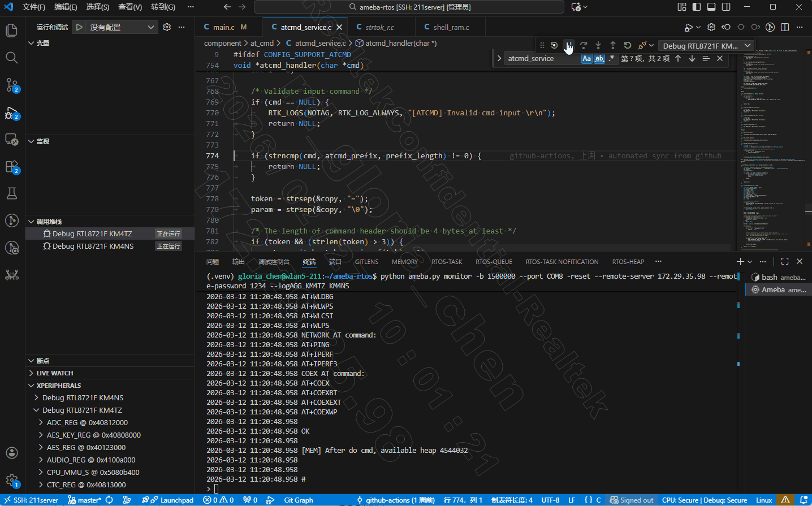Viewport: 812px width, 506px height.
Task: Open Remote Explorer in activity bar
Action: [12, 139]
